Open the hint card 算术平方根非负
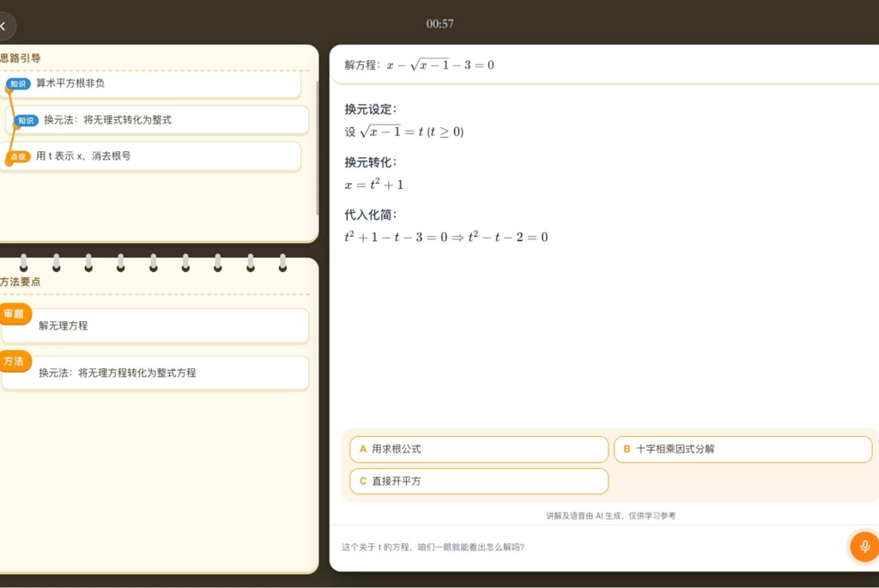 point(150,84)
